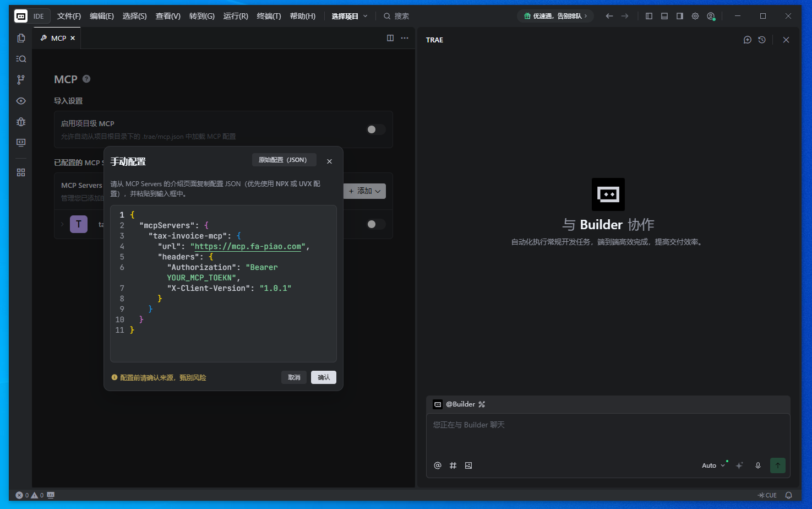The image size is (812, 509).
Task: Click the CUE status bar item
Action: [767, 495]
